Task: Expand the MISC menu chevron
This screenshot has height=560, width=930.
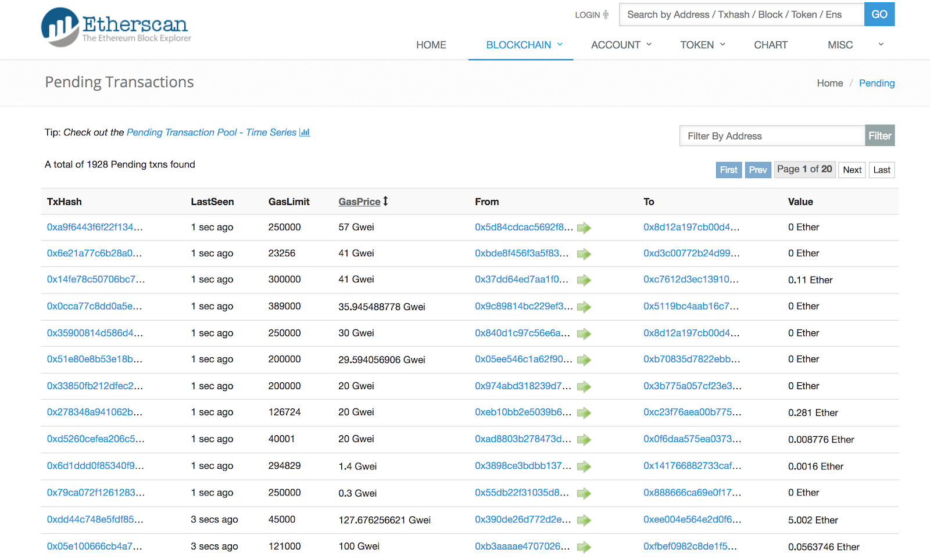Action: pos(881,44)
